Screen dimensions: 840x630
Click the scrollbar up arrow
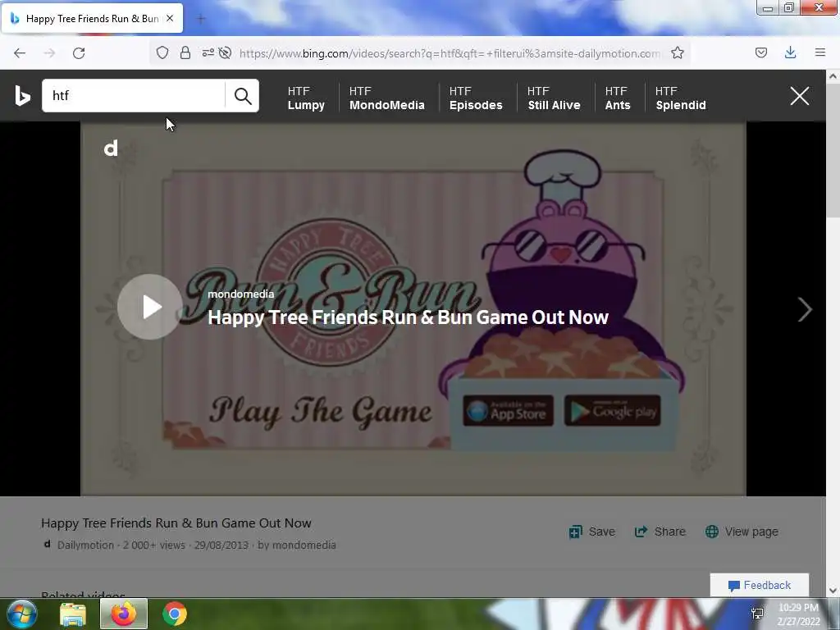click(833, 76)
